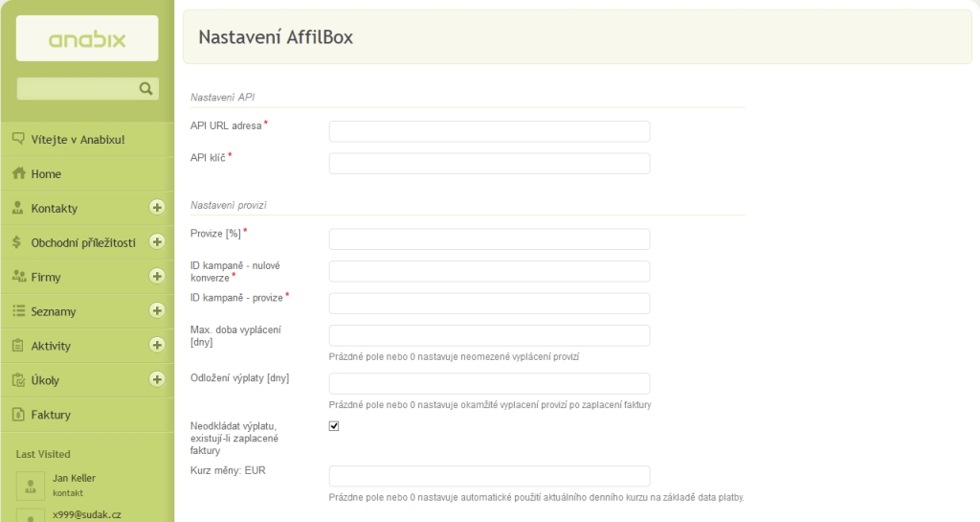Viewport: 980px width, 522px height.
Task: Open Home in the sidebar menu
Action: click(x=46, y=173)
